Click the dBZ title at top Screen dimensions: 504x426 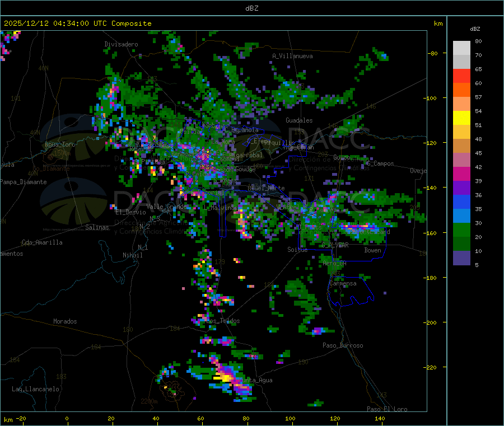(x=251, y=8)
